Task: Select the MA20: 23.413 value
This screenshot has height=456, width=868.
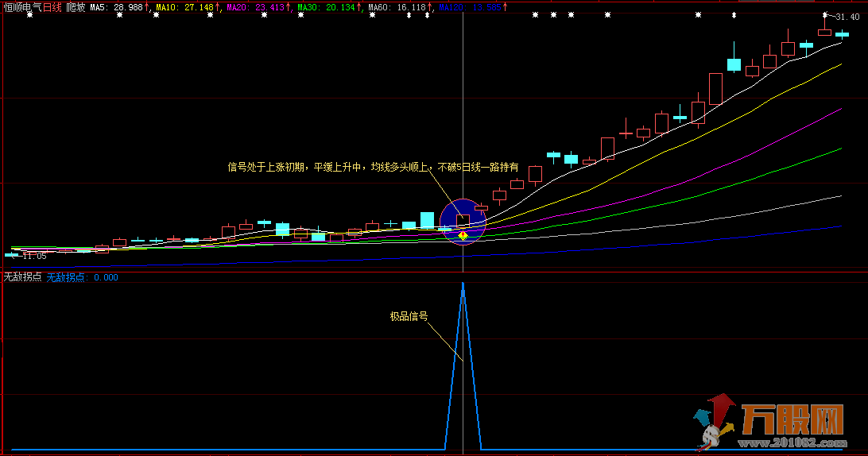Action: pyautogui.click(x=255, y=8)
